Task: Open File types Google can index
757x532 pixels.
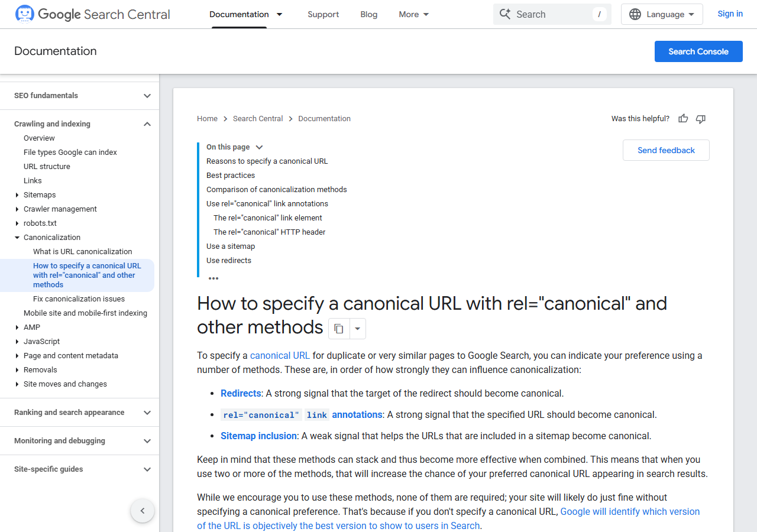Action: coord(70,153)
